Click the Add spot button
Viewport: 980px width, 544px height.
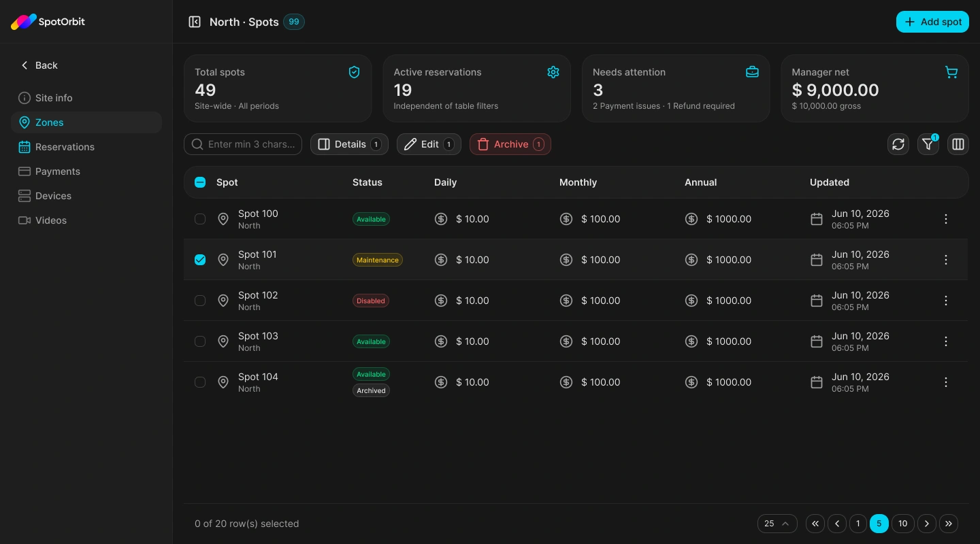click(932, 22)
